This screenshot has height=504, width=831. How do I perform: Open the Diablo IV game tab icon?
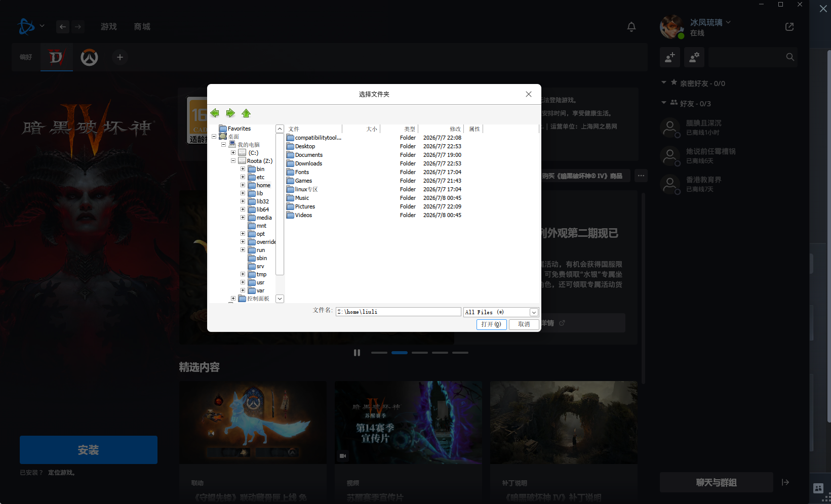(57, 57)
